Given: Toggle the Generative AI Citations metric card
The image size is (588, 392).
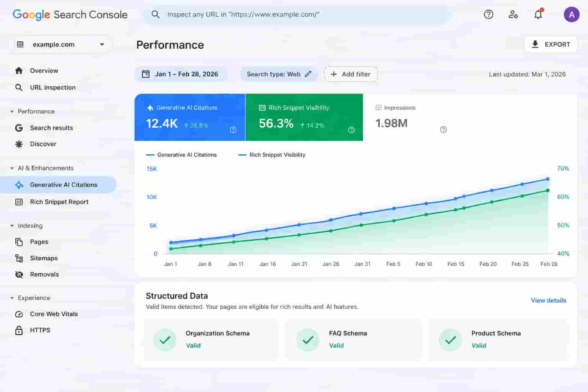Looking at the screenshot, I should pyautogui.click(x=190, y=117).
